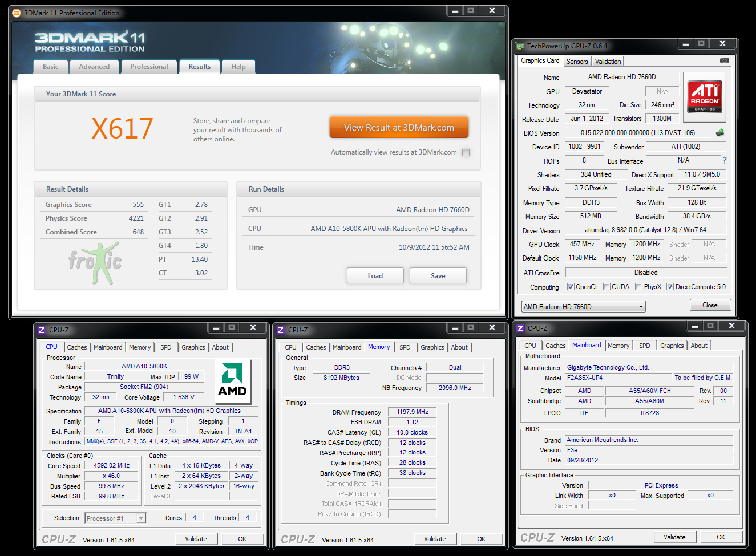Image resolution: width=756 pixels, height=556 pixels.
Task: Click the BIOS Version field in GPU-Z
Action: click(x=638, y=133)
